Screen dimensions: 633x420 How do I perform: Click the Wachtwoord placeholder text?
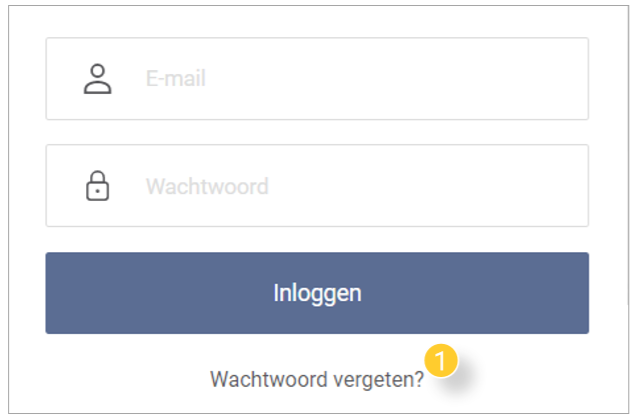click(x=207, y=186)
